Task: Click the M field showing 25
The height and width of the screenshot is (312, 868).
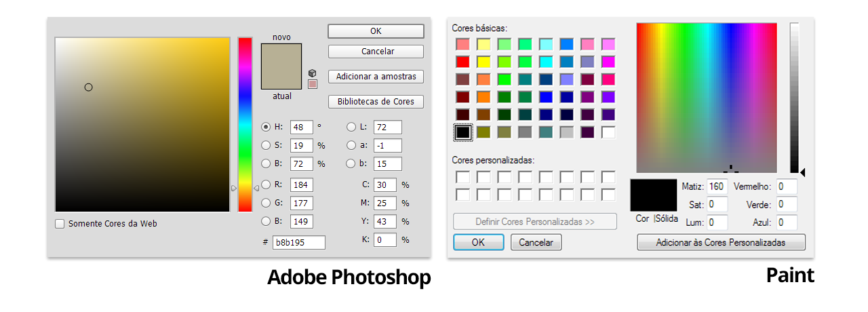Action: click(385, 203)
